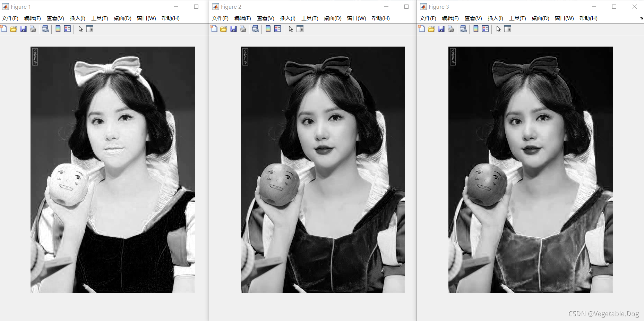Insert Legend in Figure 1

(68, 29)
